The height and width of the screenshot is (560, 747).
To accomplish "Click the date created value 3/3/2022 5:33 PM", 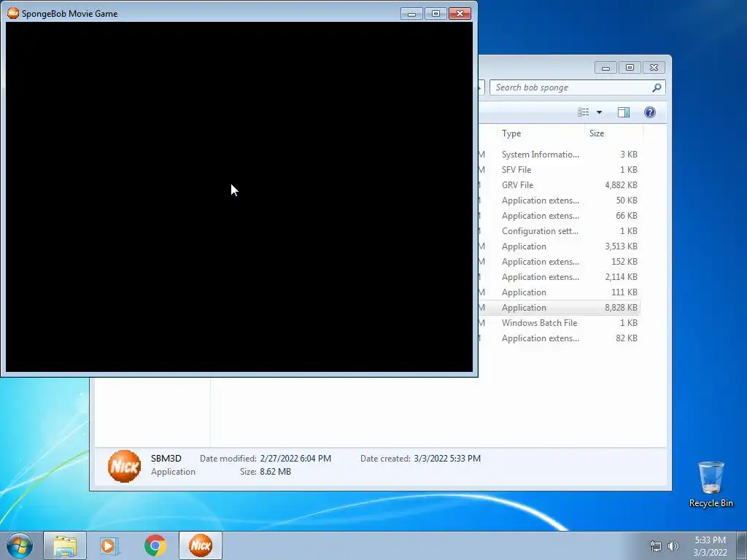I will point(447,459).
